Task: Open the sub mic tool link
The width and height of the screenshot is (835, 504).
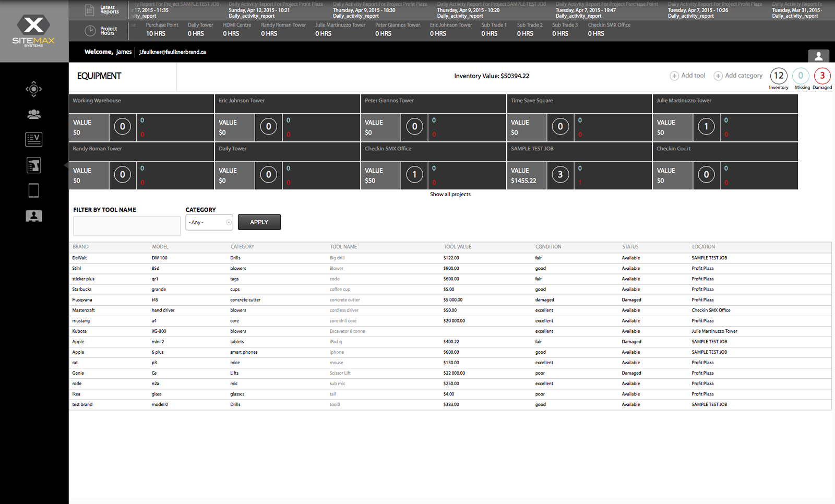Action: pos(337,383)
